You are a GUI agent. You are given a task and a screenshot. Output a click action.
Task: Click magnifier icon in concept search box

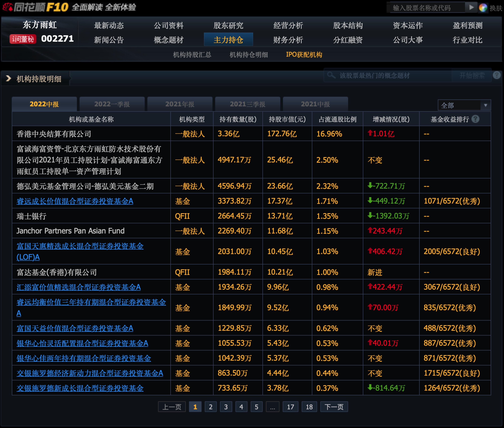[x=331, y=75]
